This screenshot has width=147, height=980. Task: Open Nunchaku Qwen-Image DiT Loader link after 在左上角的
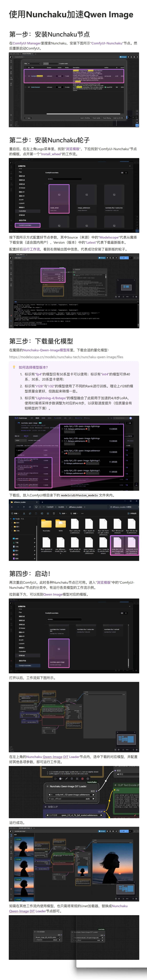coord(53,757)
